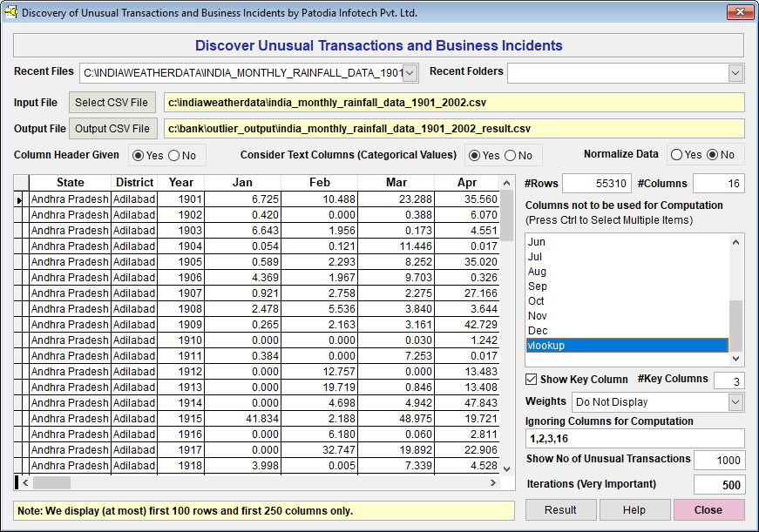Expand the Recent Folders dropdown

735,73
